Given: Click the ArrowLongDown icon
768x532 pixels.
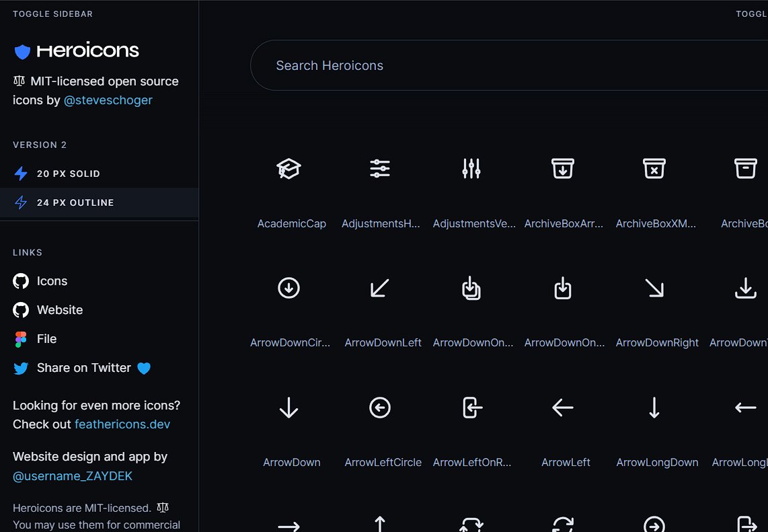Looking at the screenshot, I should [654, 408].
